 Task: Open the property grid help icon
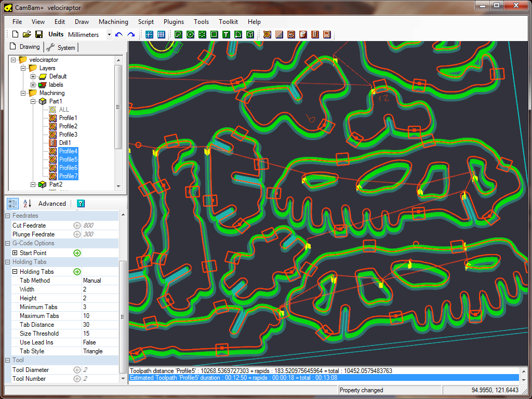[81, 203]
